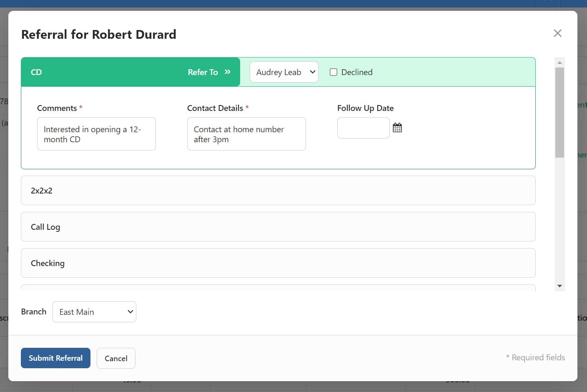The image size is (587, 392).
Task: Click into the Comments text box
Action: pos(96,134)
